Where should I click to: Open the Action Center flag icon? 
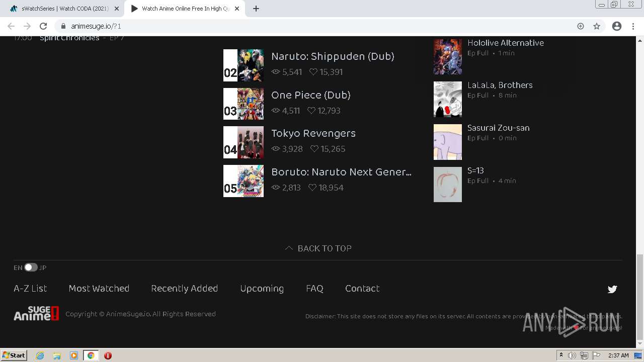point(596,355)
